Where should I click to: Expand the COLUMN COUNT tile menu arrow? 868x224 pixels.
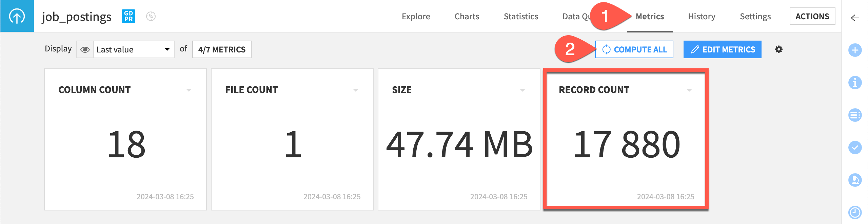[x=189, y=90]
